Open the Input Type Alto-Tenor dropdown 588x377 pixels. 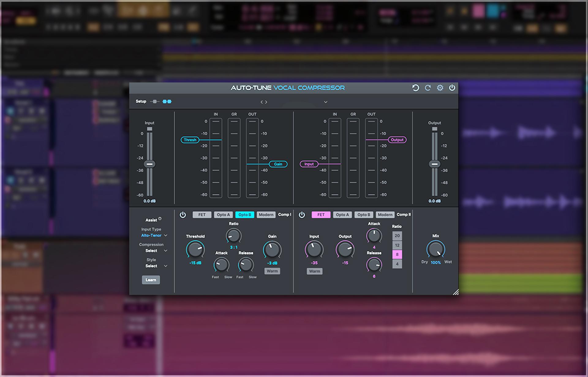pos(154,235)
